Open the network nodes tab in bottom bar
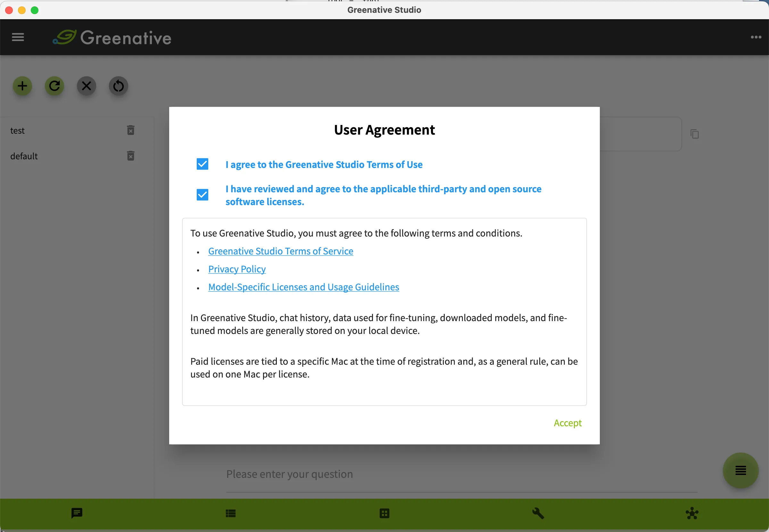 tap(692, 513)
